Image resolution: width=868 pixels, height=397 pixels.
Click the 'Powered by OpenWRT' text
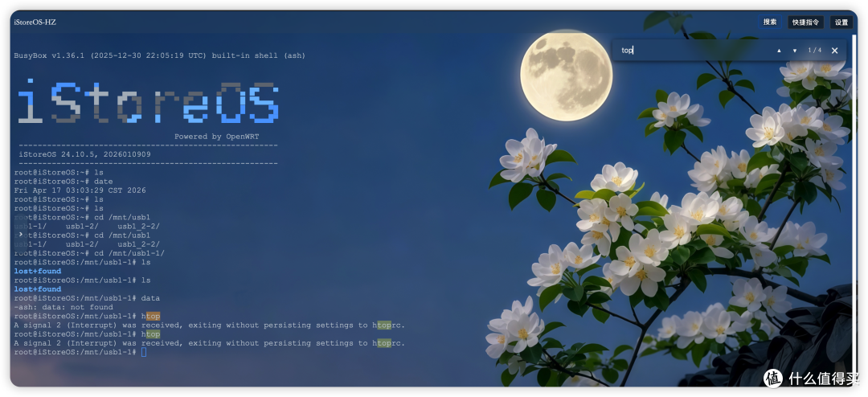(x=216, y=136)
